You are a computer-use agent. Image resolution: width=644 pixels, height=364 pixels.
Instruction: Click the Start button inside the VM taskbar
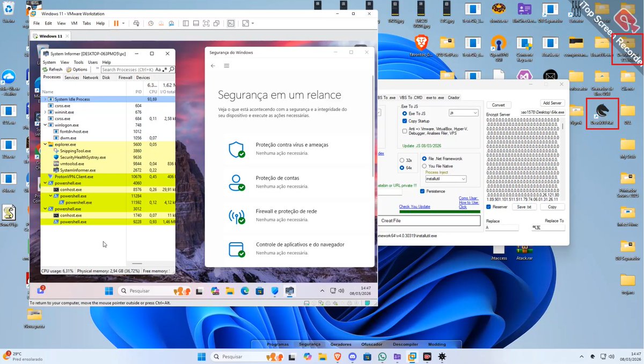point(109,291)
